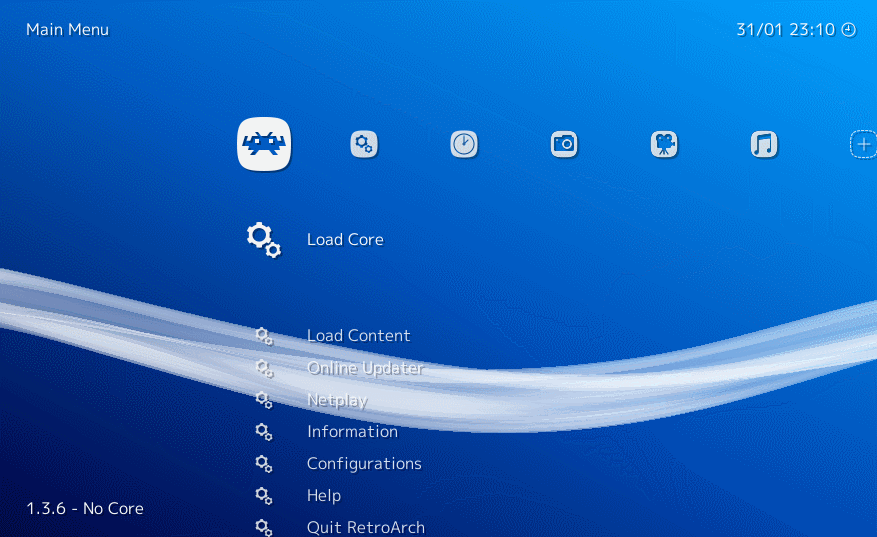Open the Configurations menu entry
The width and height of the screenshot is (877, 537).
(x=364, y=464)
